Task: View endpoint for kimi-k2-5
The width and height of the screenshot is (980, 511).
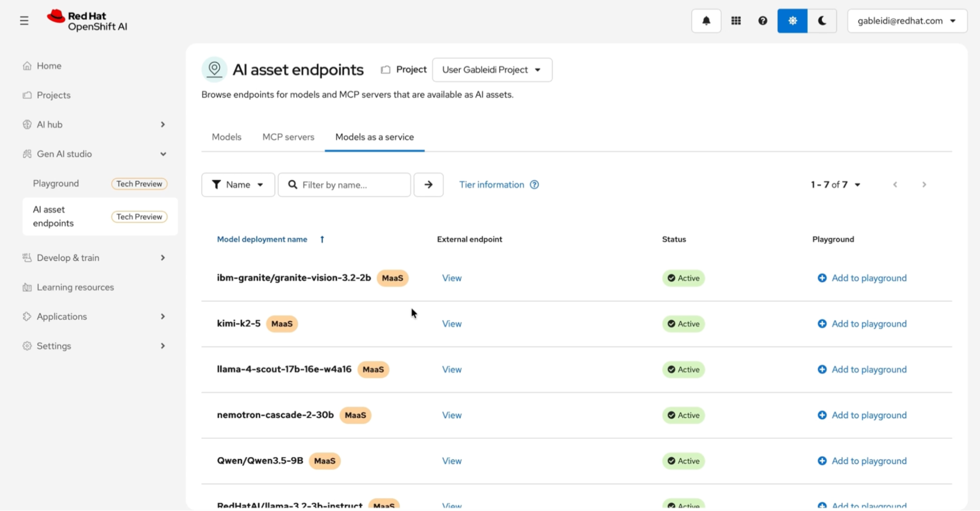Action: (452, 324)
